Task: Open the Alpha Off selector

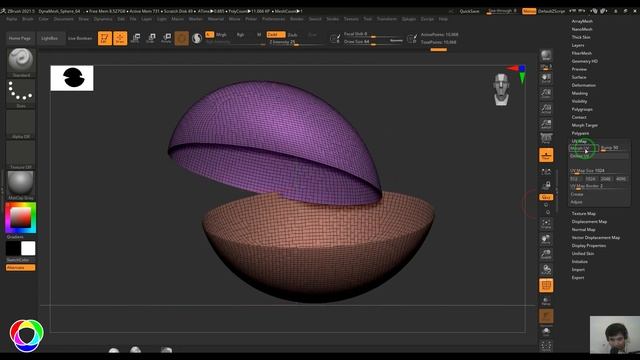Action: click(20, 124)
